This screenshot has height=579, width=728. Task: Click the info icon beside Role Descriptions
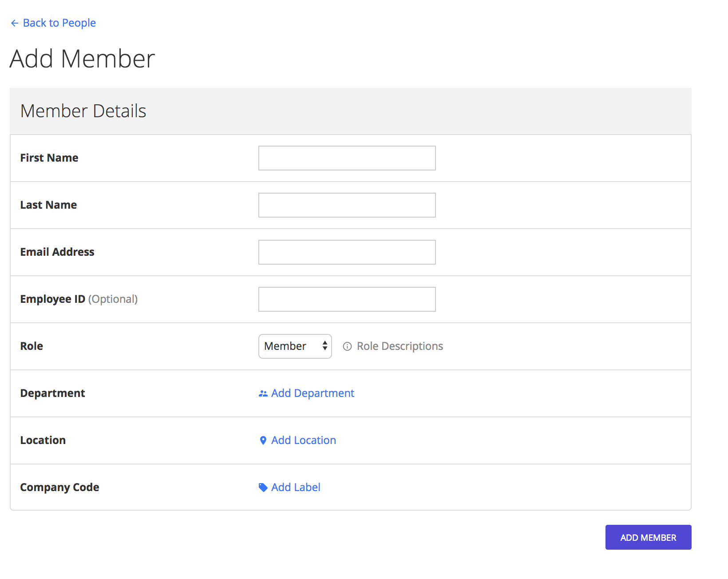pyautogui.click(x=347, y=346)
